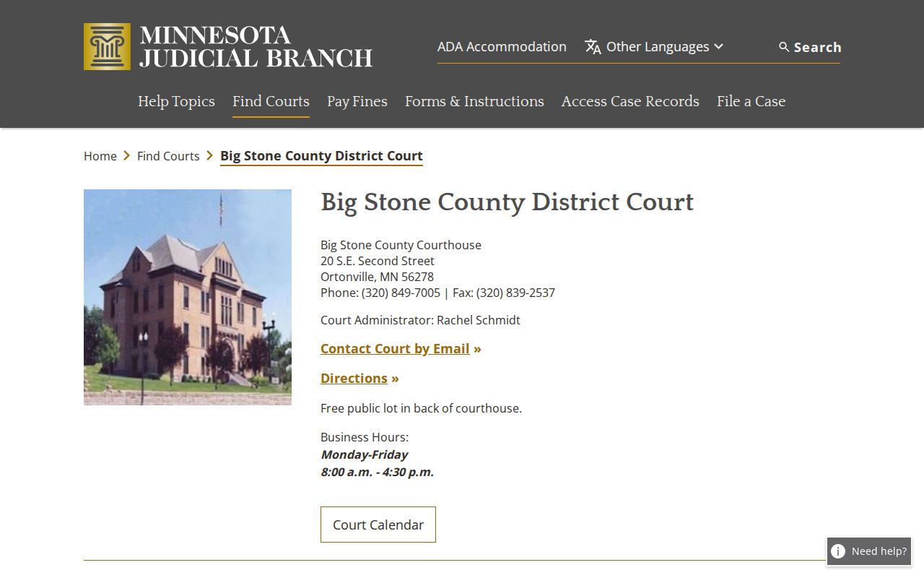Image resolution: width=924 pixels, height=578 pixels.
Task: Open Access Case Records menu item
Action: (x=630, y=101)
